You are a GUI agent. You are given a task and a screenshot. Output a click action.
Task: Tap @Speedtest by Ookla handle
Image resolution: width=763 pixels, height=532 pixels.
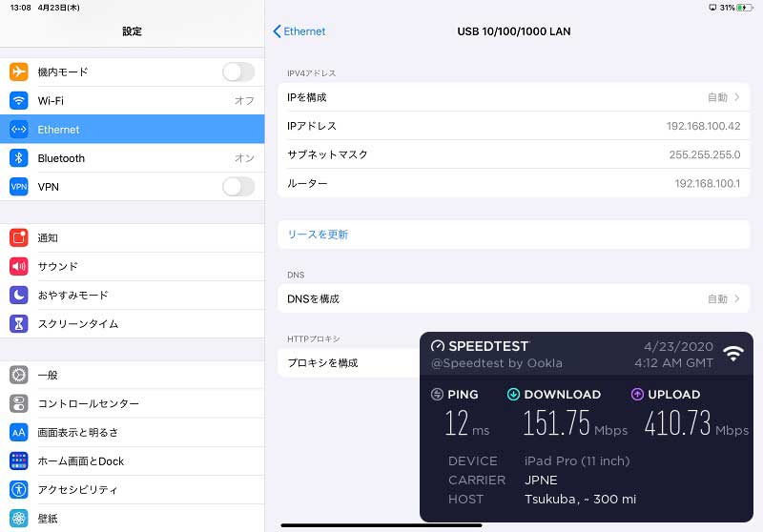[x=497, y=363]
